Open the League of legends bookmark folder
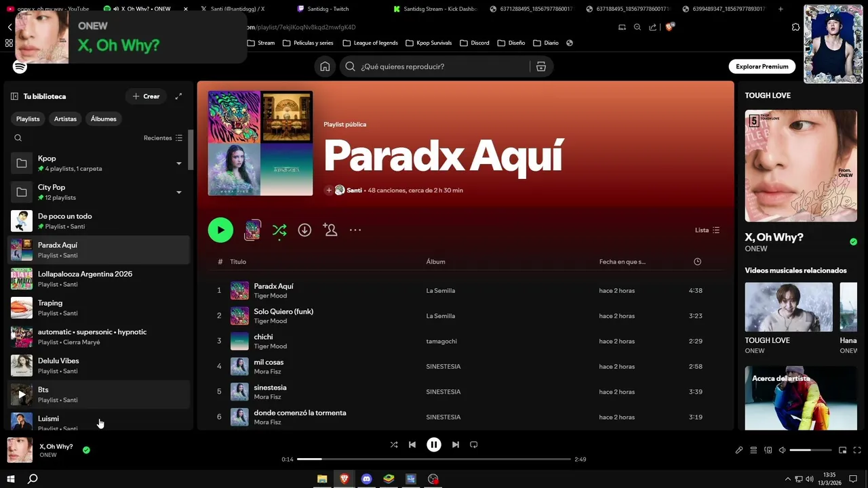The width and height of the screenshot is (868, 488). [x=370, y=43]
